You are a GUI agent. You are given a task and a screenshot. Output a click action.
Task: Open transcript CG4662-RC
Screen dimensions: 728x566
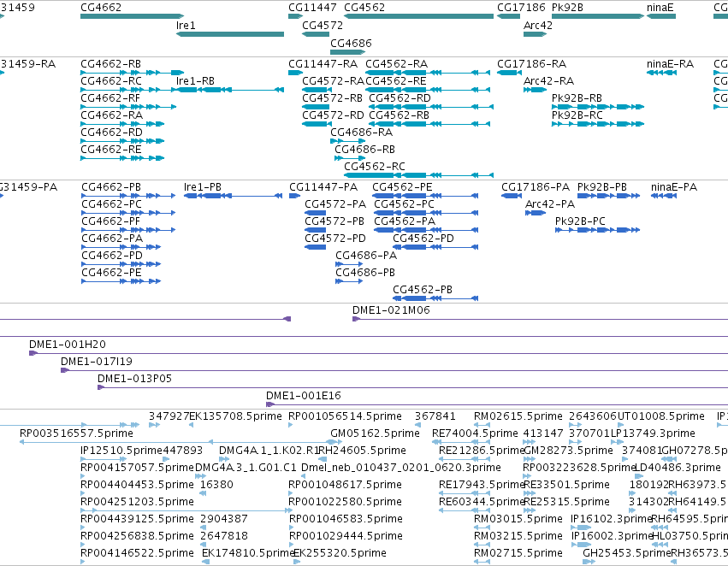[111, 81]
